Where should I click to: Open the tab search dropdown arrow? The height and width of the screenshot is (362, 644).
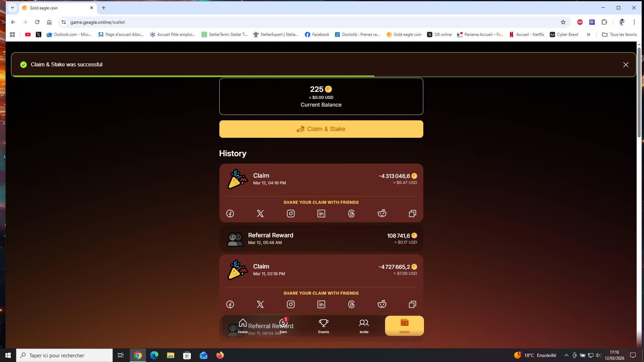(x=12, y=8)
